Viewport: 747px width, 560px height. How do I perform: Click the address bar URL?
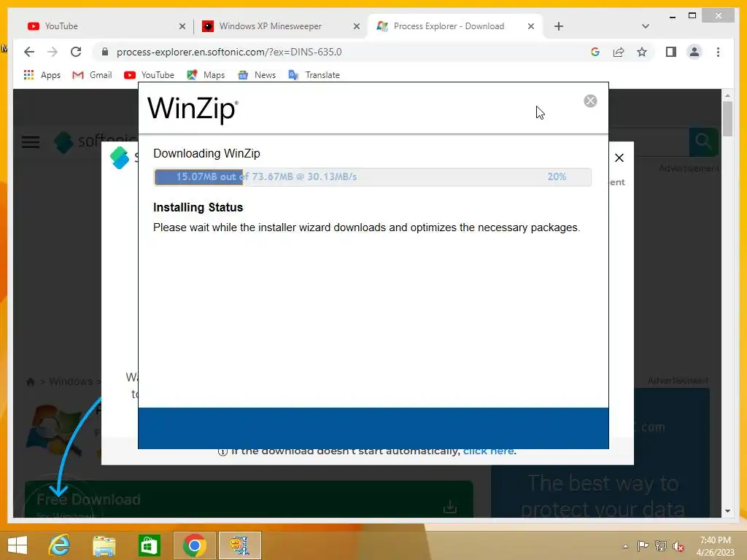coord(229,52)
